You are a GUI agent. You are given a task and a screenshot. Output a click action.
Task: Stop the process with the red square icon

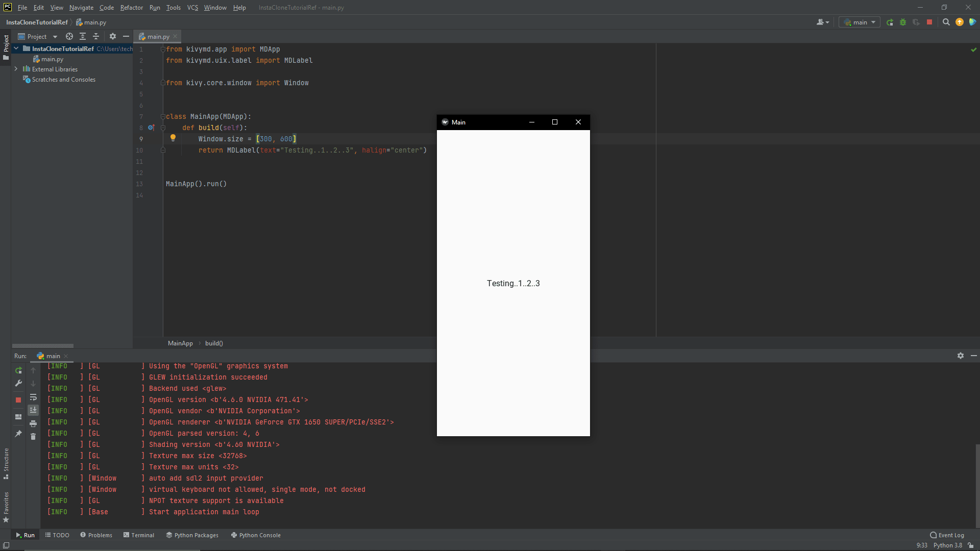18,399
